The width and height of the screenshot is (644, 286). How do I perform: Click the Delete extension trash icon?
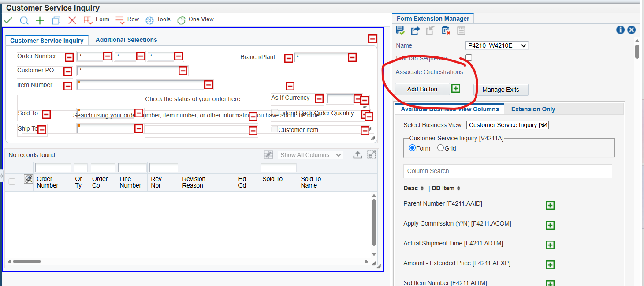point(446,30)
